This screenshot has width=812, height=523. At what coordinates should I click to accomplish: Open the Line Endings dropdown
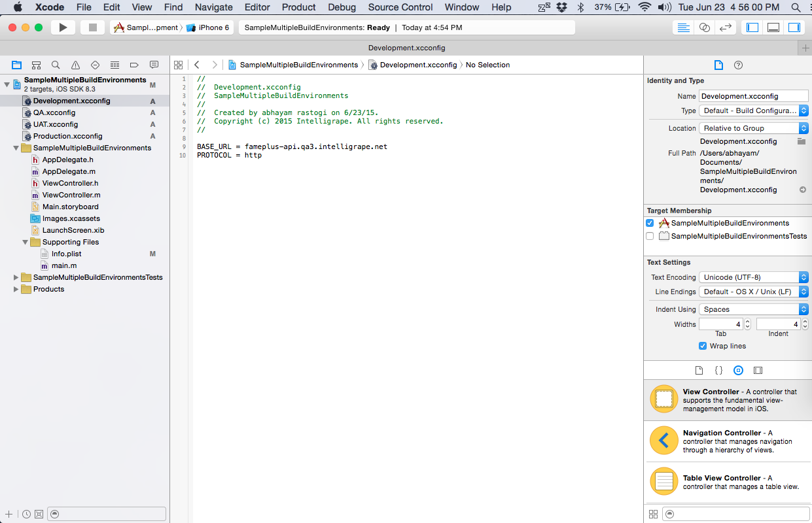tap(754, 292)
